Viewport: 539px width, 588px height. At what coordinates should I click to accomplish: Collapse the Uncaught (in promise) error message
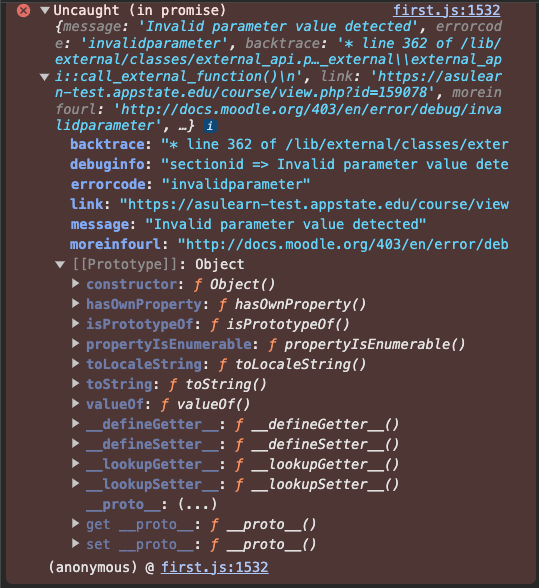45,10
